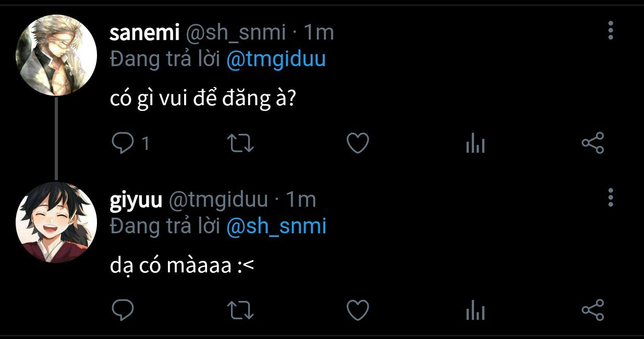Retweet sanemi's tweet

[x=242, y=143]
